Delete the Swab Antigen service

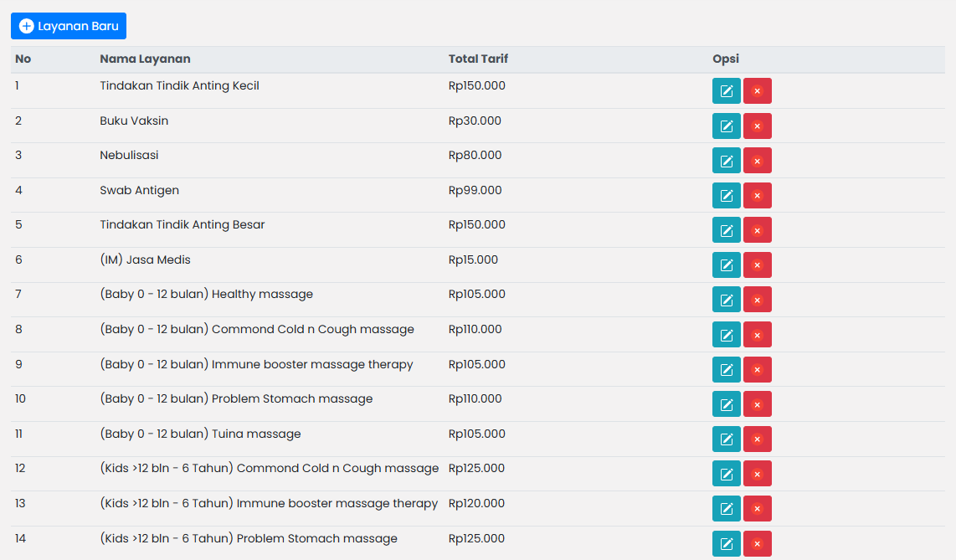(x=757, y=196)
